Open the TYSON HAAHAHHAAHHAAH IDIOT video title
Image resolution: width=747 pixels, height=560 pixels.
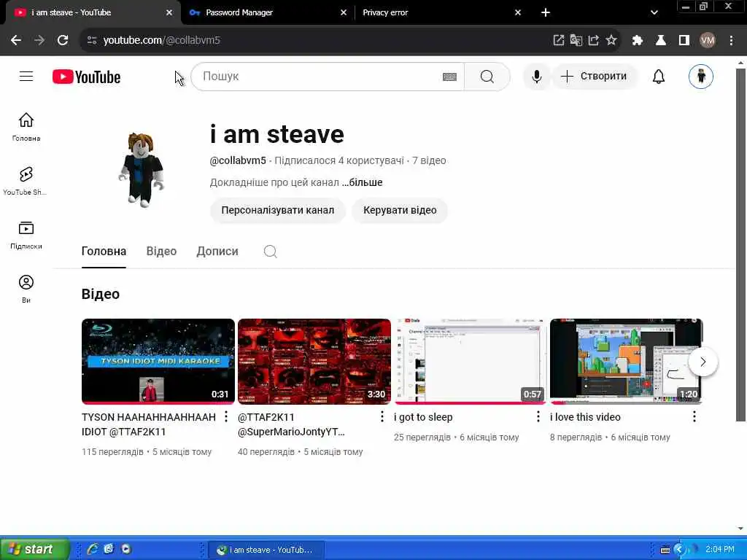[x=149, y=424]
